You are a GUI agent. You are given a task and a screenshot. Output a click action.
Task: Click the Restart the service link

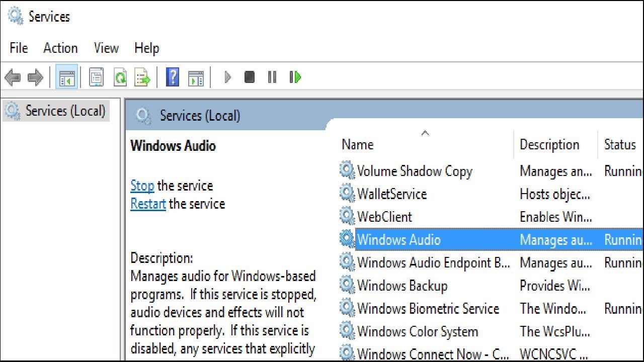click(x=148, y=204)
